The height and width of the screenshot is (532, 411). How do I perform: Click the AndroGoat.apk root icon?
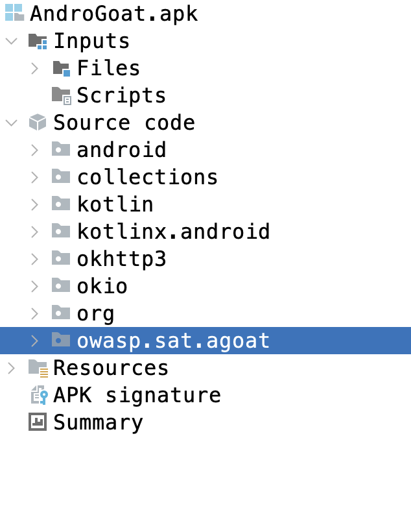(x=14, y=13)
